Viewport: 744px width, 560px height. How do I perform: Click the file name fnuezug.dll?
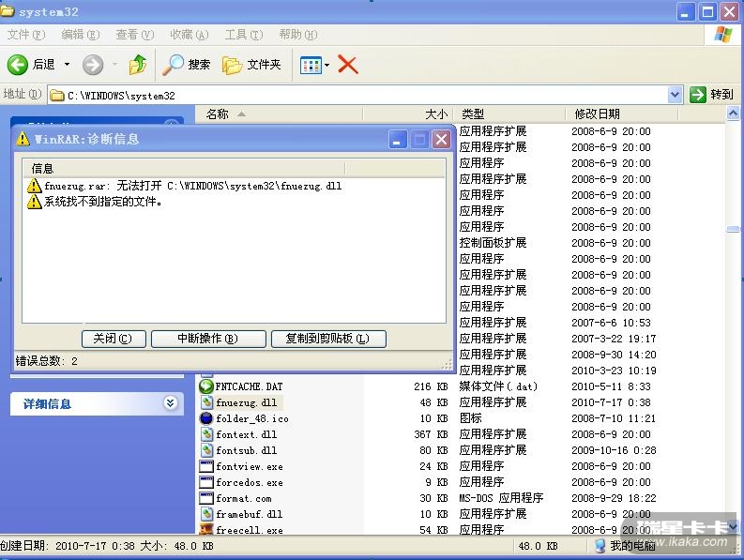246,403
